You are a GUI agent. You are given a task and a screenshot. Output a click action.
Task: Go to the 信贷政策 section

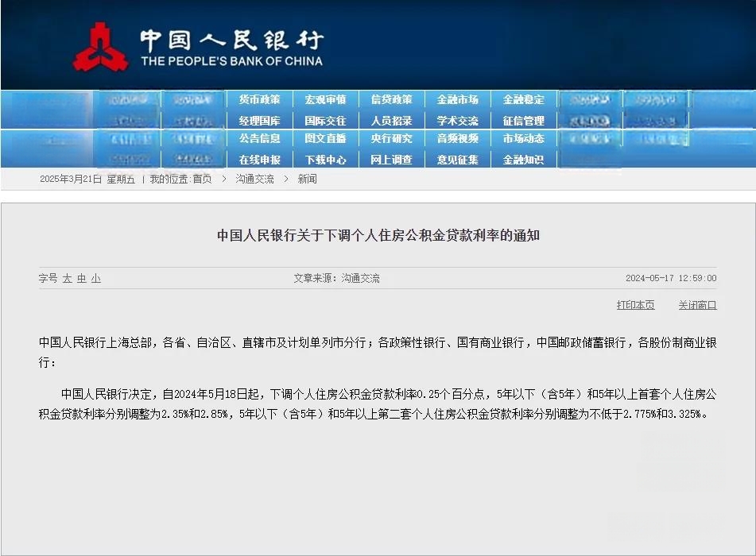click(x=391, y=99)
